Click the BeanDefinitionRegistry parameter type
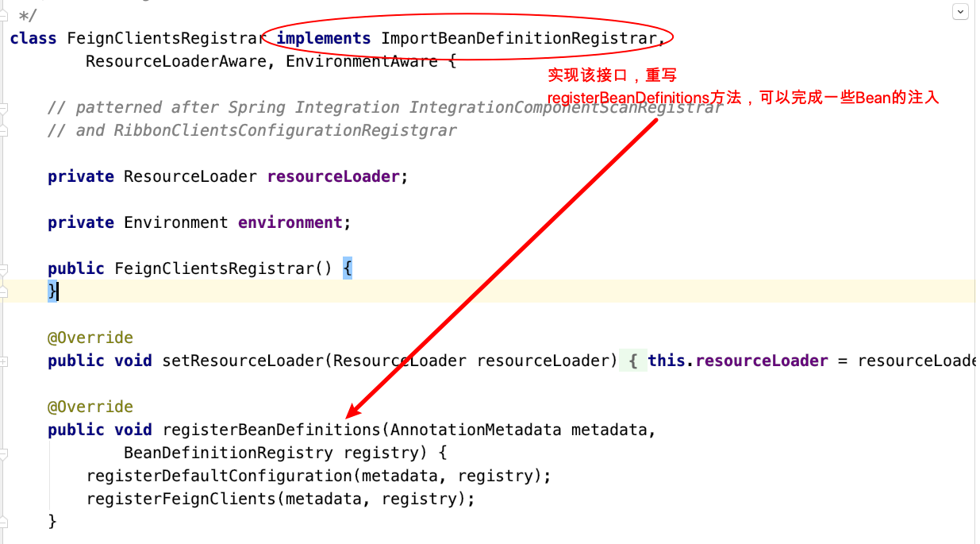The image size is (980, 544). tap(228, 453)
